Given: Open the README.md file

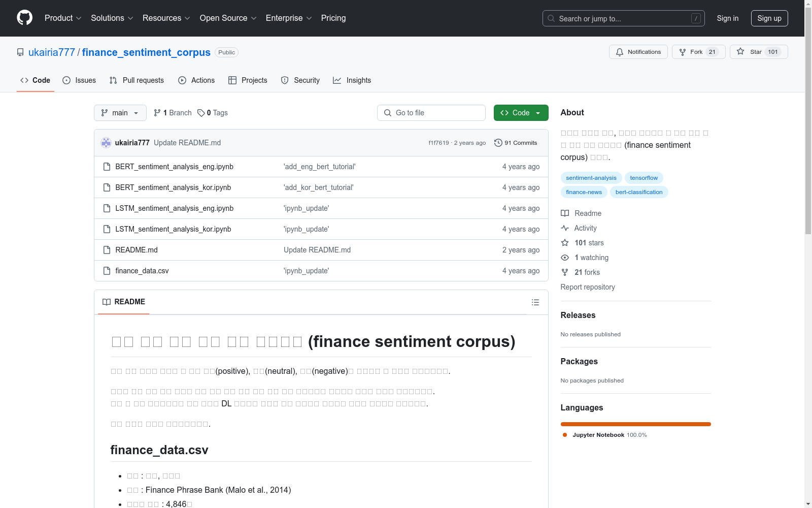Looking at the screenshot, I should 137,250.
